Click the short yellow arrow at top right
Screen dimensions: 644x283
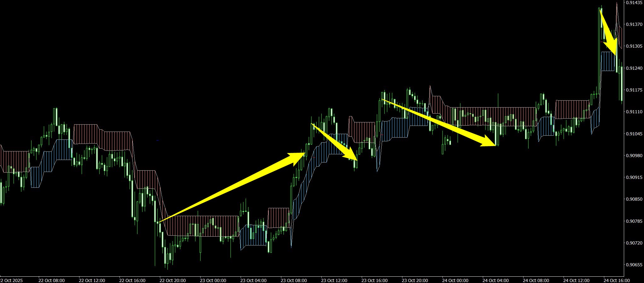608,33
